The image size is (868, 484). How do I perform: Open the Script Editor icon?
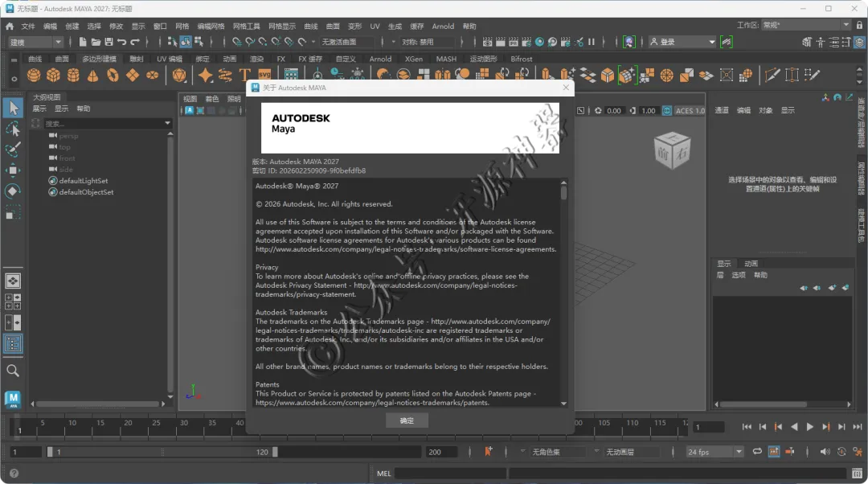[x=857, y=473]
